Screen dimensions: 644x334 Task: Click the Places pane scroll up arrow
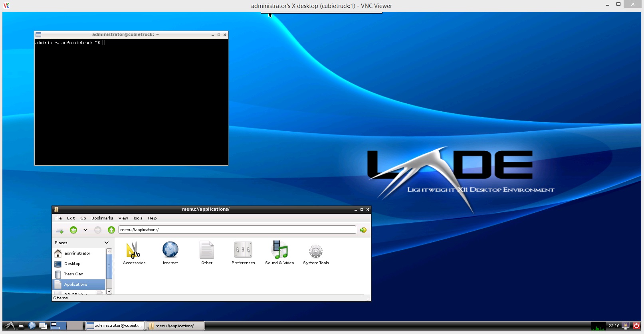coord(109,251)
